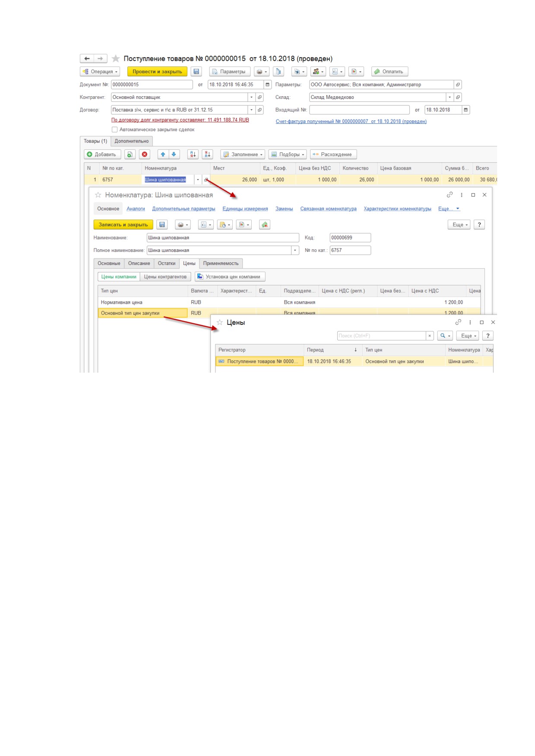Expand the Контрагент dropdown arrow
535x756 pixels.
click(251, 98)
